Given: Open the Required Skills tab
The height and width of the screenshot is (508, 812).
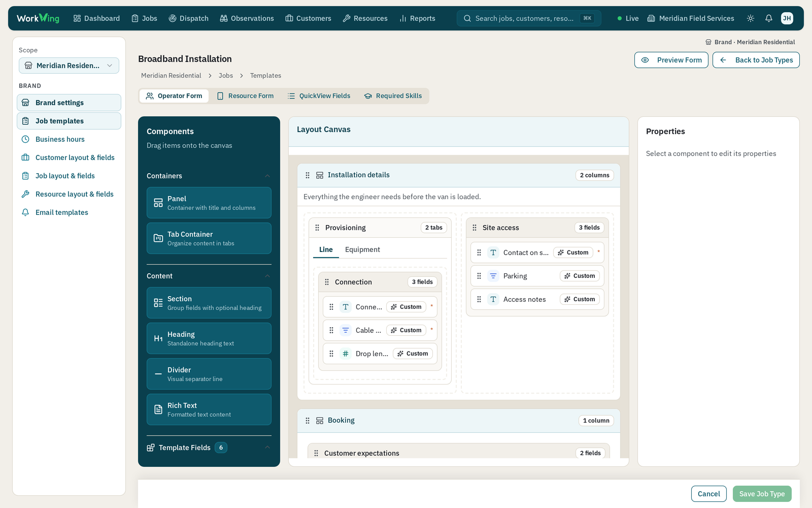Looking at the screenshot, I should click(393, 96).
